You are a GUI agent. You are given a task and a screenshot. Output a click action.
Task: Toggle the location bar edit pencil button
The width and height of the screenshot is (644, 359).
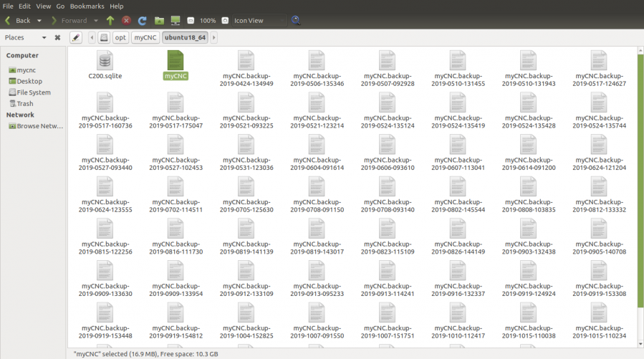(76, 38)
